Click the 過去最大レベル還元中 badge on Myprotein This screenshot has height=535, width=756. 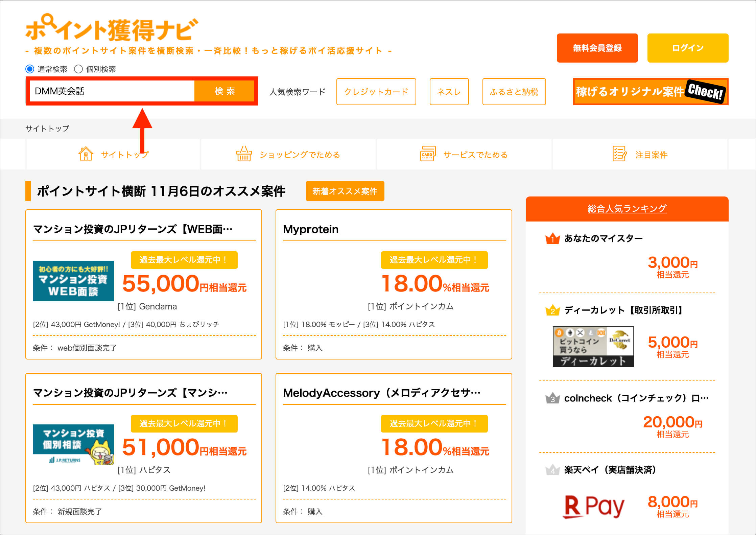(x=434, y=260)
